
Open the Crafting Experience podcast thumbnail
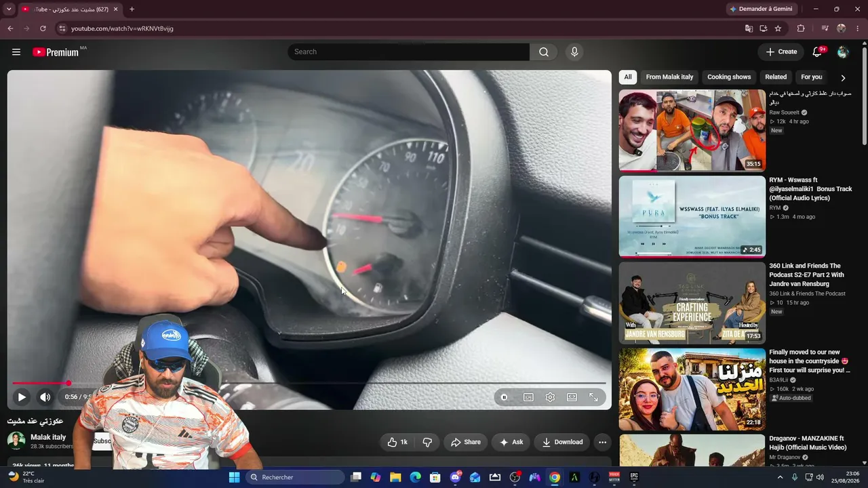(692, 303)
